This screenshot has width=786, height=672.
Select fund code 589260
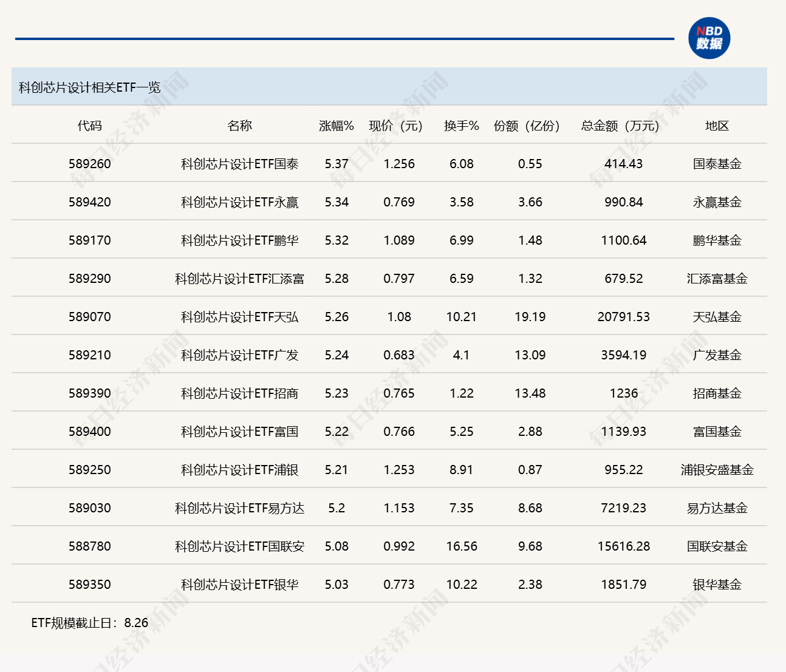point(90,164)
